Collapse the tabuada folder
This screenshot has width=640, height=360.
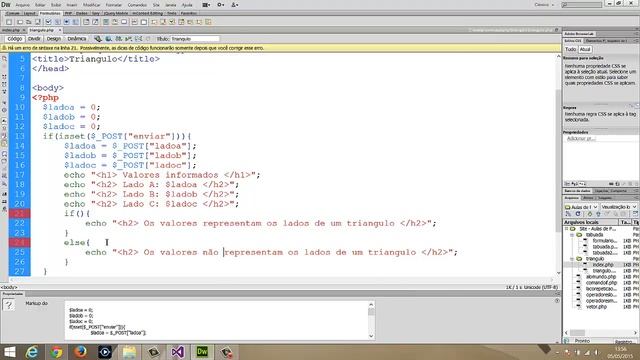click(x=572, y=235)
